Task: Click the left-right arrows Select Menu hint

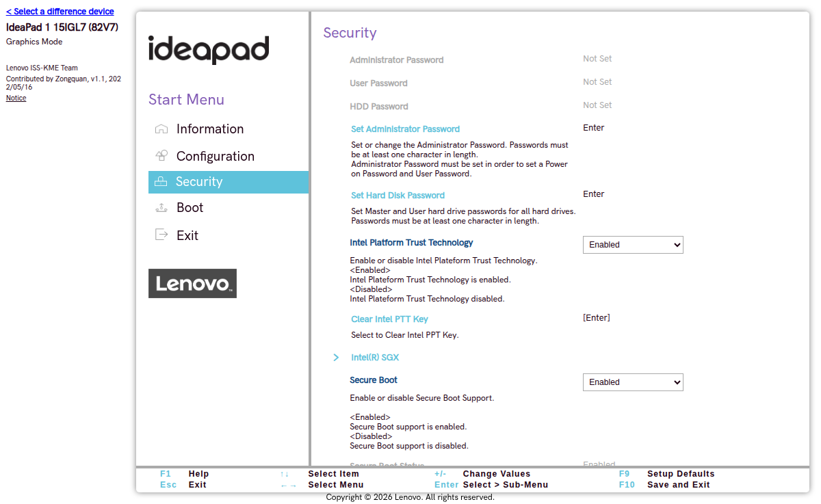Action: 322,485
